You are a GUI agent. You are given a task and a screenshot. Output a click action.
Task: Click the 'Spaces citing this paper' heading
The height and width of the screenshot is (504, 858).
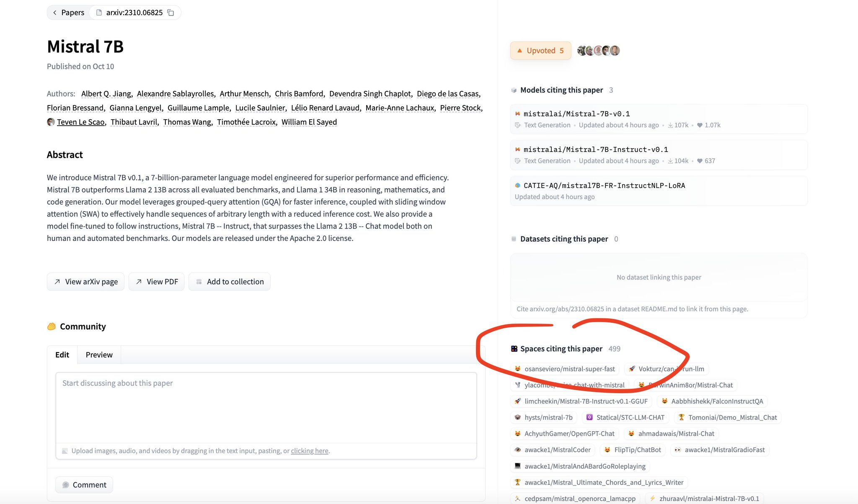(x=561, y=349)
